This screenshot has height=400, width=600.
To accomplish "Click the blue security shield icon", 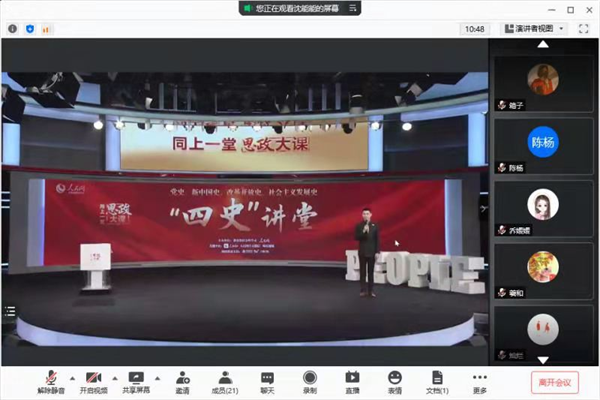I will [28, 29].
